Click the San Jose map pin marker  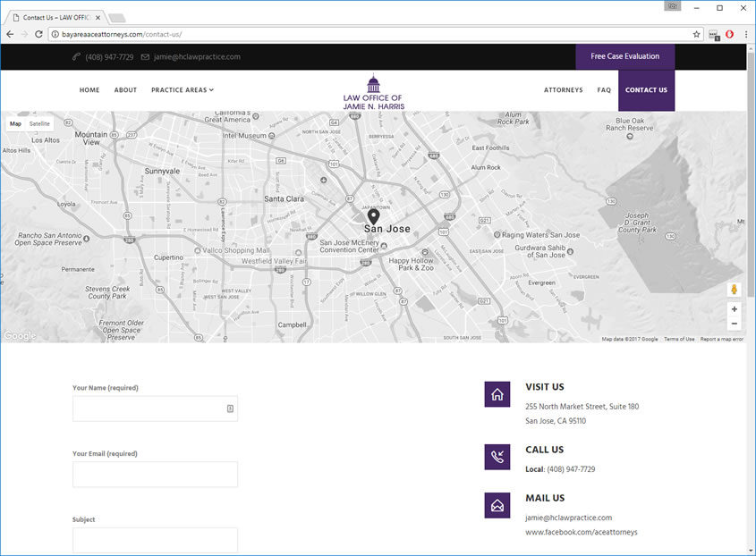tap(373, 215)
